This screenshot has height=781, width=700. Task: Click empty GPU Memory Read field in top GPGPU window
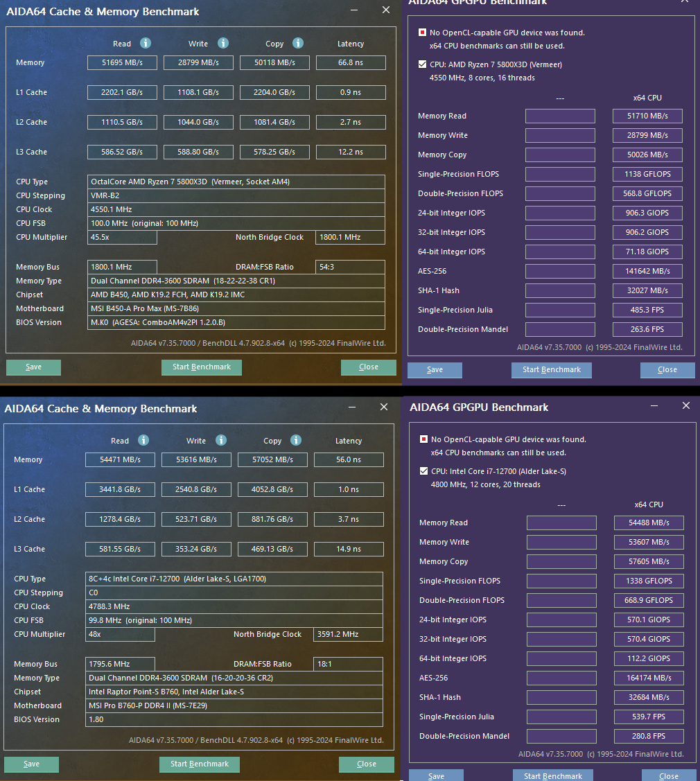561,116
